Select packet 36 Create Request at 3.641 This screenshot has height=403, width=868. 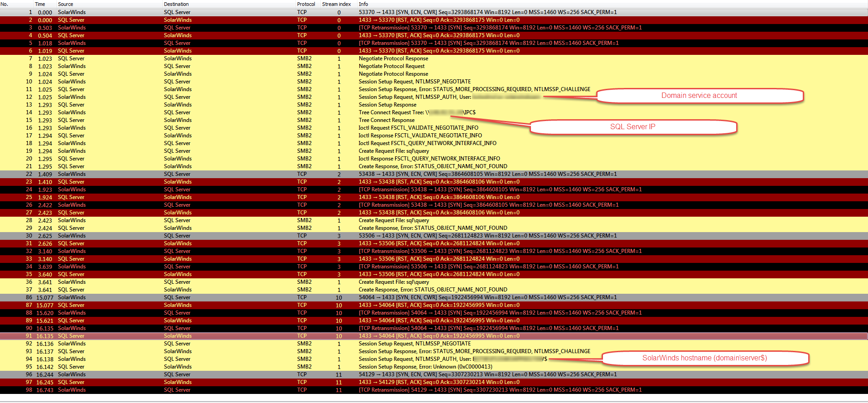point(434,282)
